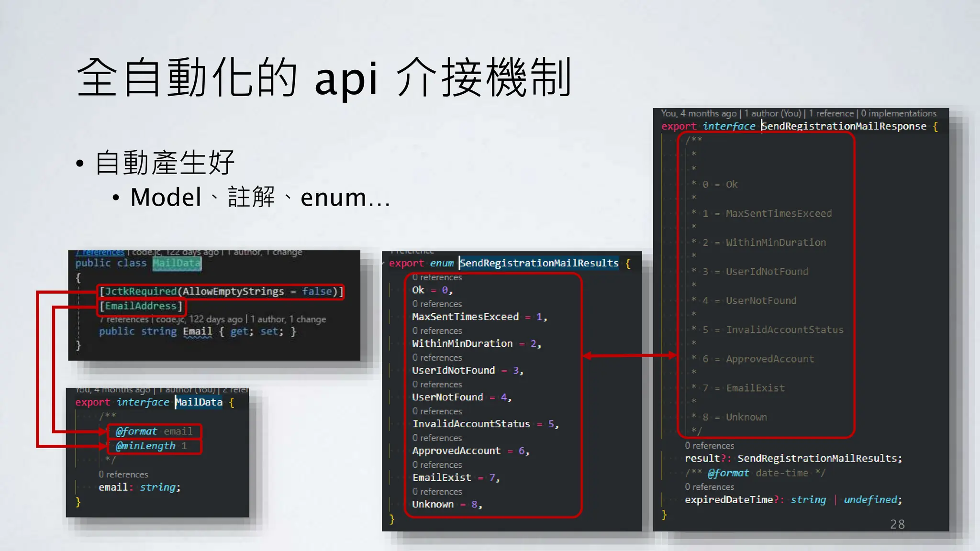
Task: Click 'result?: SendRegistrationMailResults;' line
Action: pos(793,459)
